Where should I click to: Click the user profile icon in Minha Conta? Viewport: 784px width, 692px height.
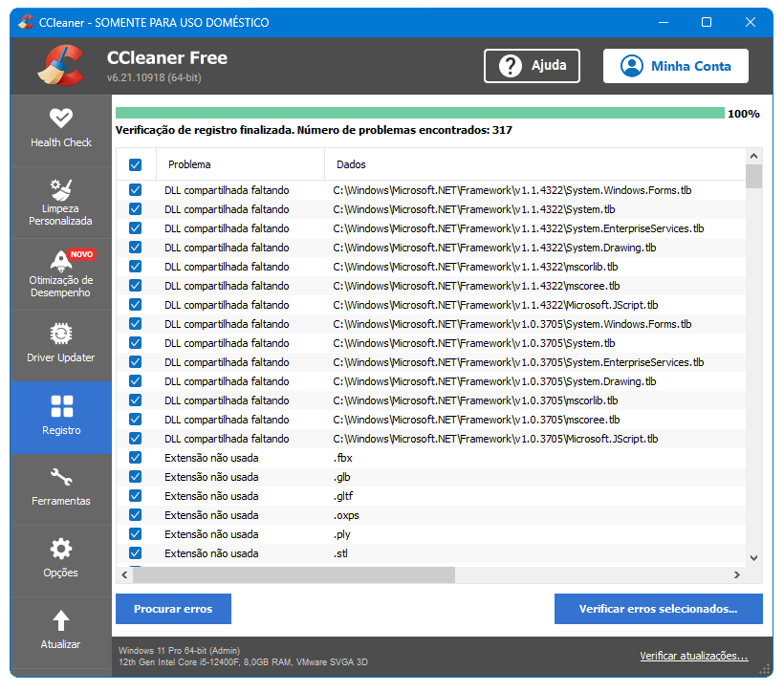(631, 66)
